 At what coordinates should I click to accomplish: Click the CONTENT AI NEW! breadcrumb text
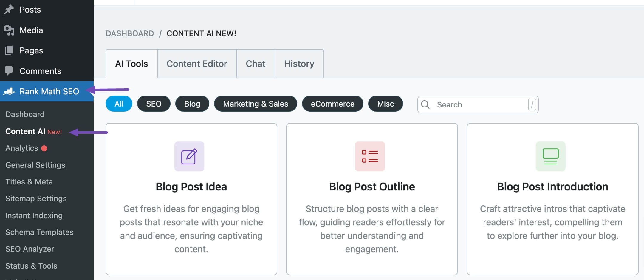coord(201,33)
